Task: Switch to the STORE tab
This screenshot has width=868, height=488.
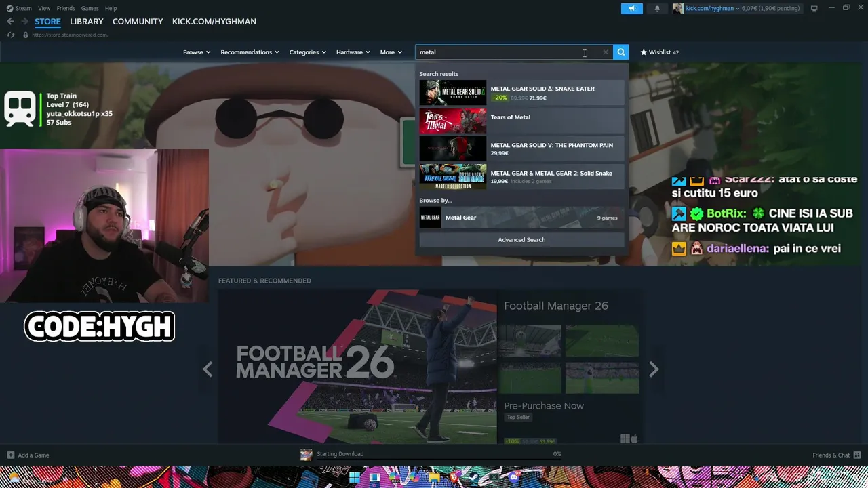Action: point(47,22)
